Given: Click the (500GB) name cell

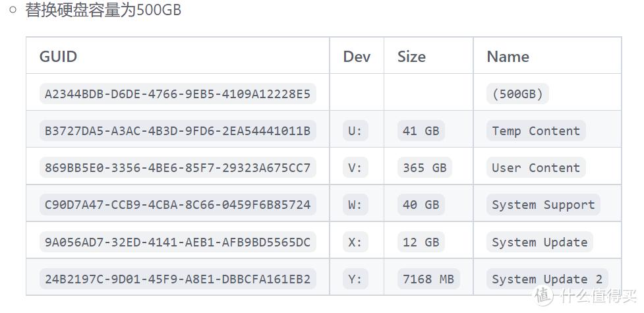Looking at the screenshot, I should [x=517, y=94].
